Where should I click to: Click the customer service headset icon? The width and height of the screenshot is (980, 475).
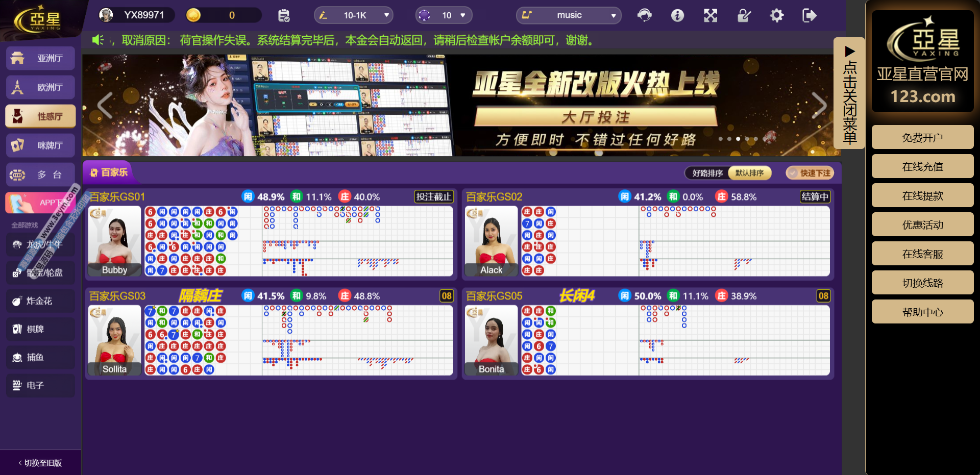pos(645,15)
